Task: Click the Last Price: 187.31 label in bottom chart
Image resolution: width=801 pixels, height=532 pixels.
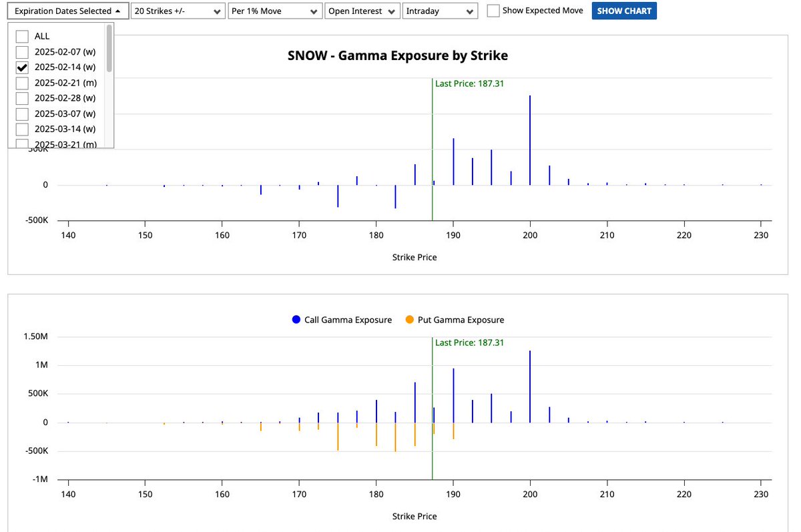Action: pyautogui.click(x=469, y=342)
